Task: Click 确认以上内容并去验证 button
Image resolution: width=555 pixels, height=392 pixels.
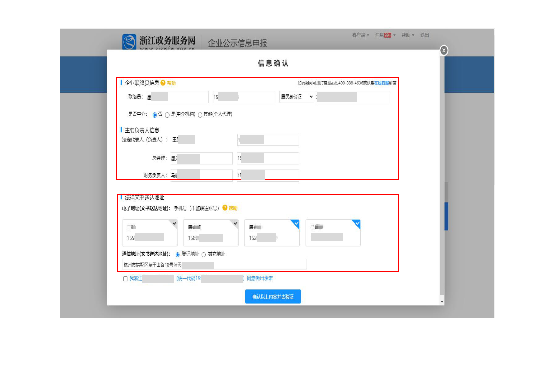Action: [273, 296]
